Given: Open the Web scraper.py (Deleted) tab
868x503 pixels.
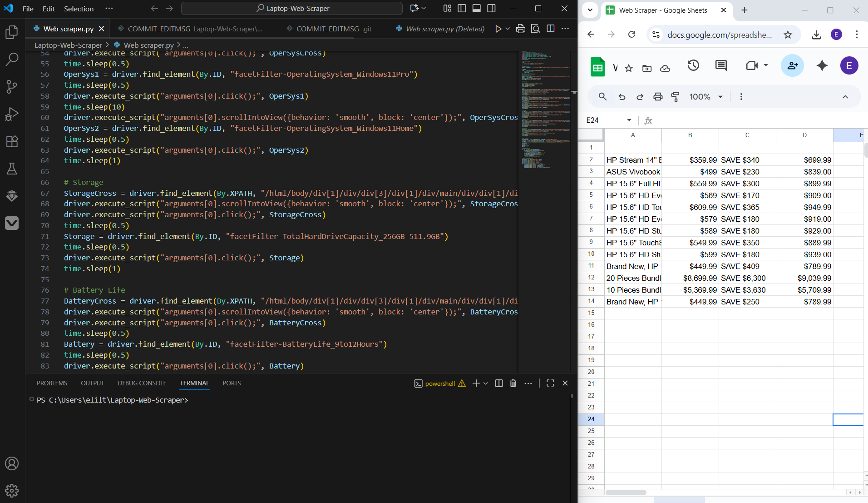Looking at the screenshot, I should 440,29.
